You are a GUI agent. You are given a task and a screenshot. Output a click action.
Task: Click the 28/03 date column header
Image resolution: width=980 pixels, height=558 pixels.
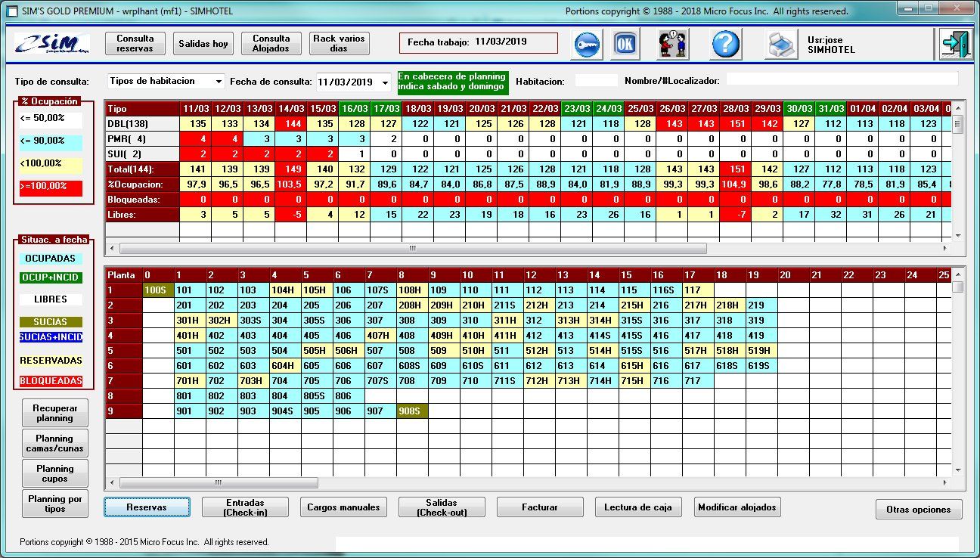click(736, 109)
